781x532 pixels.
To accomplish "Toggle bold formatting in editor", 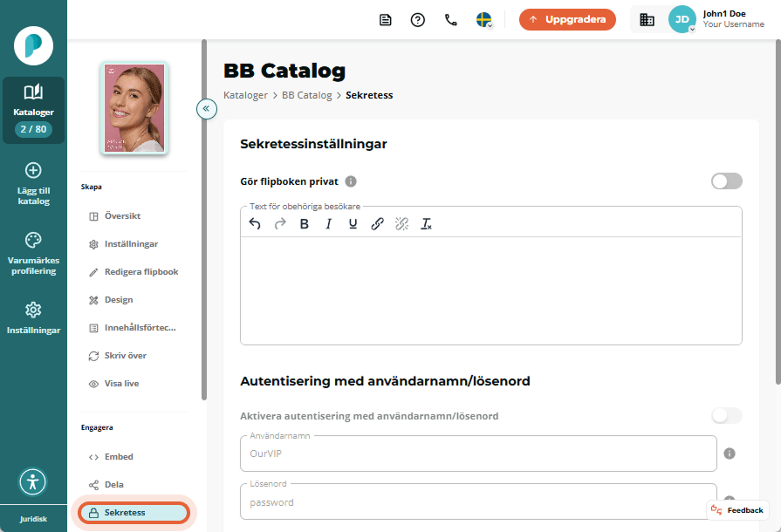I will 305,224.
